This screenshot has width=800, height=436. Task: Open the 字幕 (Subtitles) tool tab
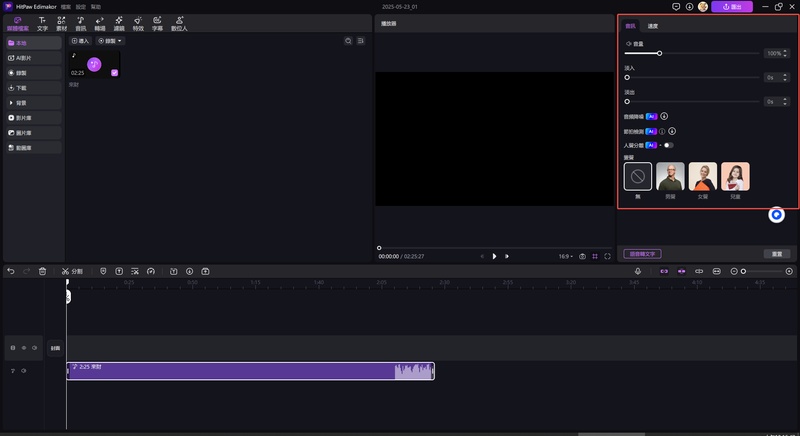tap(157, 23)
